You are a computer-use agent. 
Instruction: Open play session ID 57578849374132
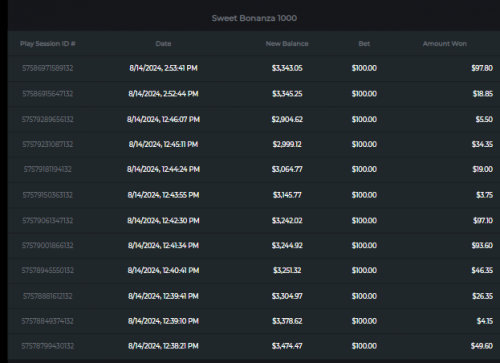[48, 321]
